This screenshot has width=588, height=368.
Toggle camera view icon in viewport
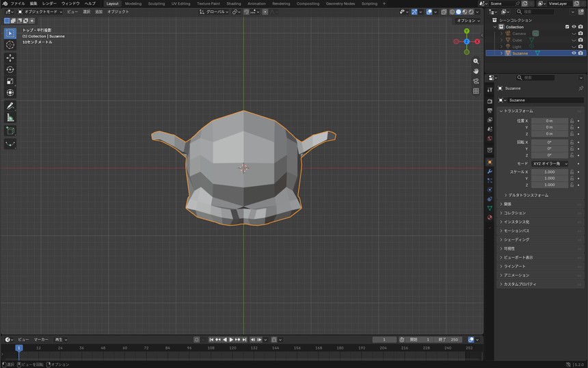pyautogui.click(x=476, y=81)
